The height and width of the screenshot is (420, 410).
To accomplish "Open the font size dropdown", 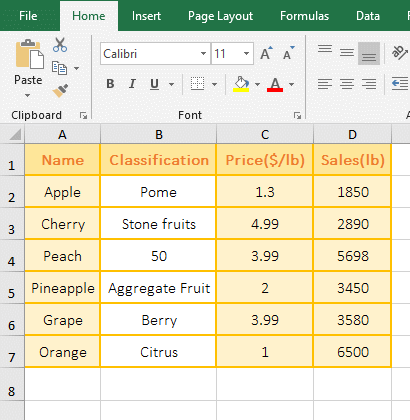I will point(246,53).
